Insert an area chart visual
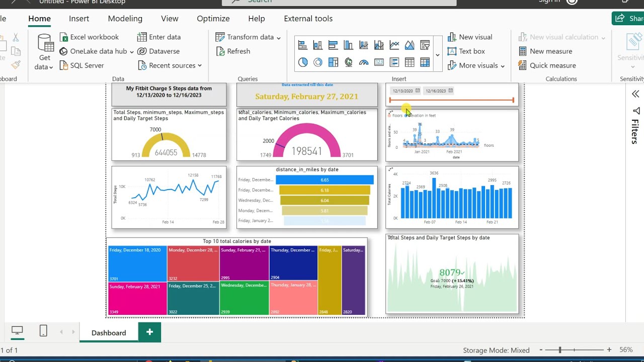644x362 pixels. pos(410,46)
